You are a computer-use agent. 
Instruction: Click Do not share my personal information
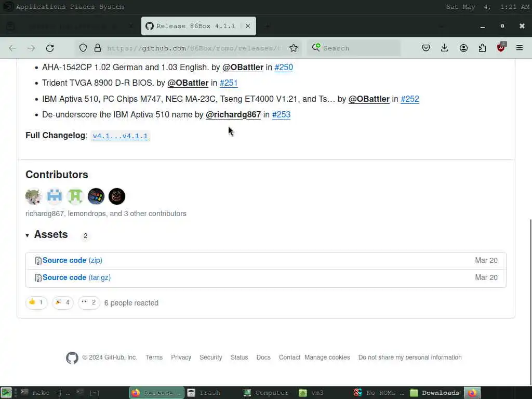coord(410,357)
